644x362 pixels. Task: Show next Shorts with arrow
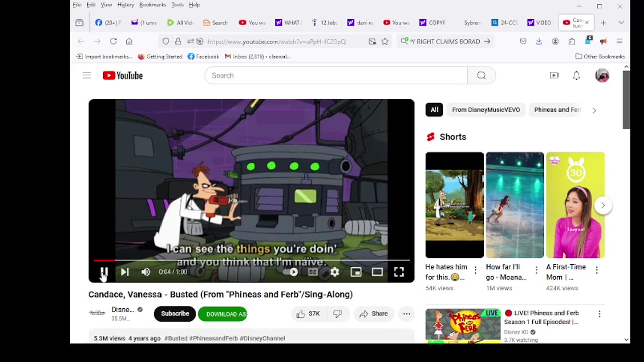603,205
